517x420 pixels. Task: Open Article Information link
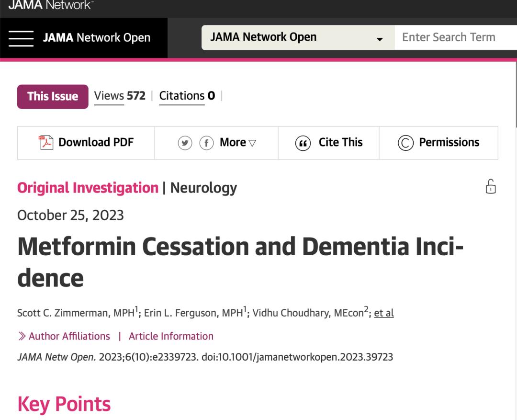point(171,336)
